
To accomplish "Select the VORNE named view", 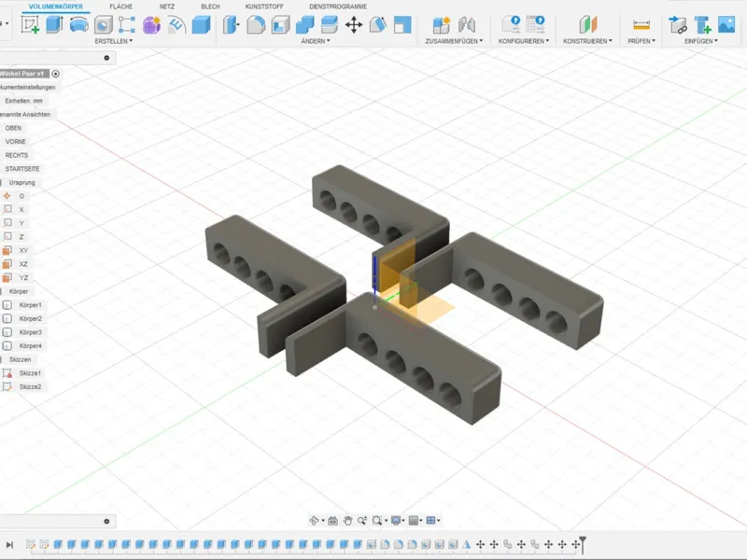I will tap(15, 142).
